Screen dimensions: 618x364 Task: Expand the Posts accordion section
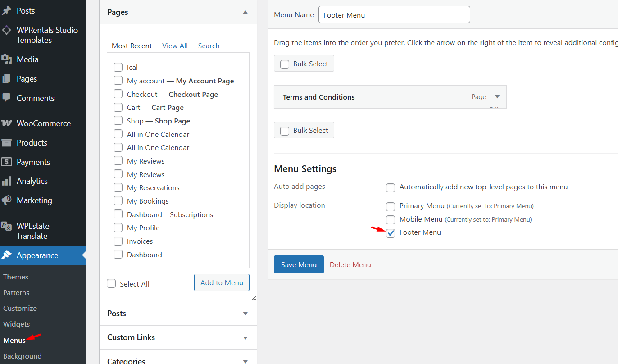click(245, 314)
